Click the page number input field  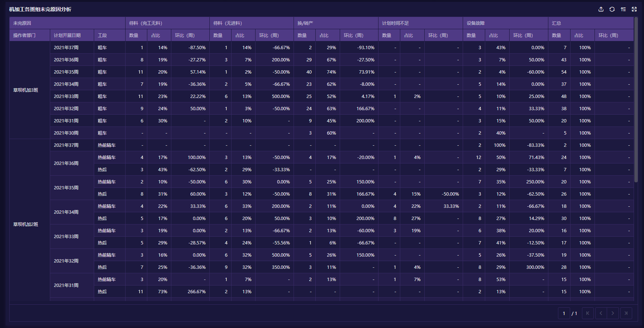[x=564, y=313]
